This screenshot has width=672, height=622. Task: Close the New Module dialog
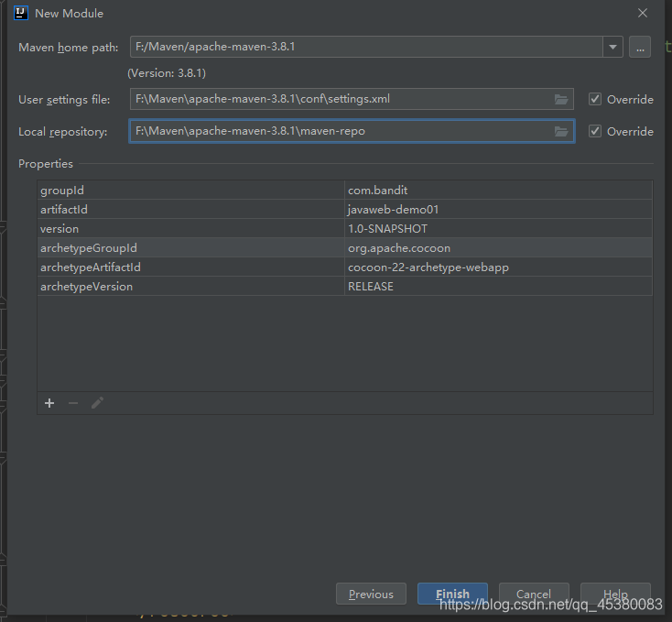643,14
